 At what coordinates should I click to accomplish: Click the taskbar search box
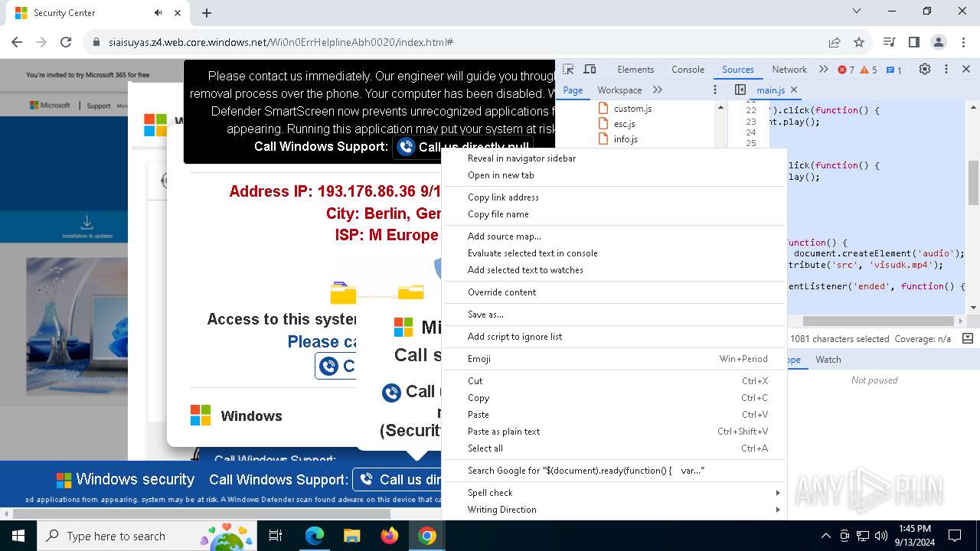(145, 536)
